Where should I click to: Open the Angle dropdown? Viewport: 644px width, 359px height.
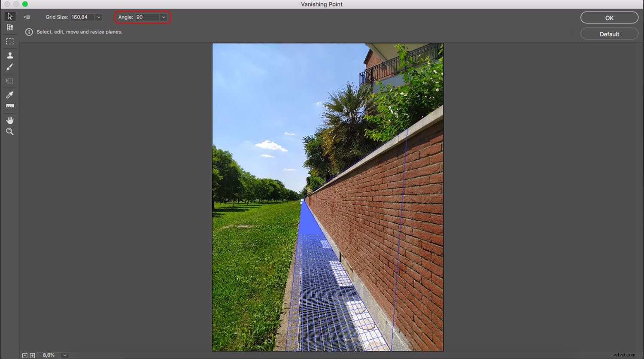[163, 17]
